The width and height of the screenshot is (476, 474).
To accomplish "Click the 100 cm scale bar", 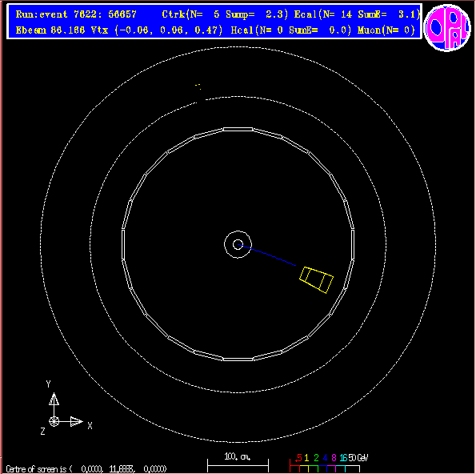I will pyautogui.click(x=238, y=463).
